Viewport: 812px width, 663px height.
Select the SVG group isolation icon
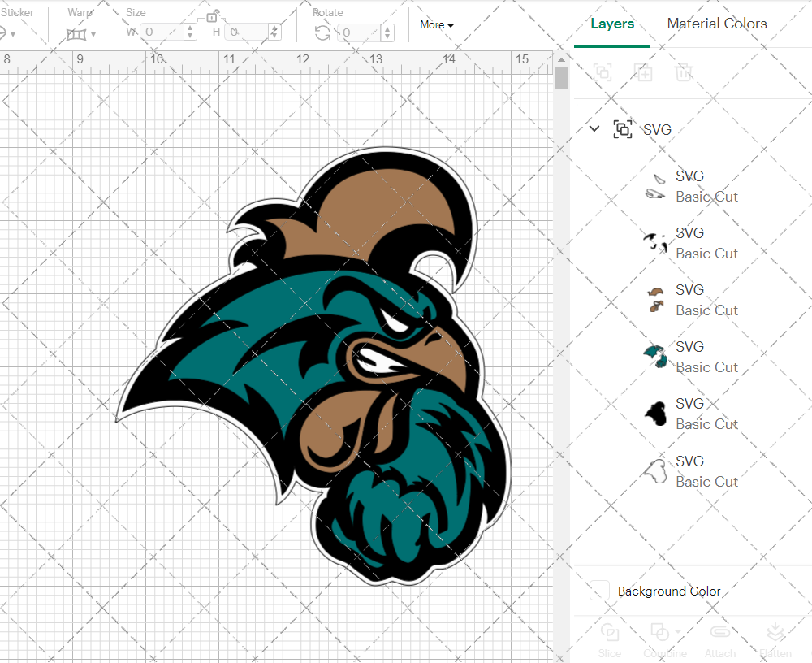623,128
